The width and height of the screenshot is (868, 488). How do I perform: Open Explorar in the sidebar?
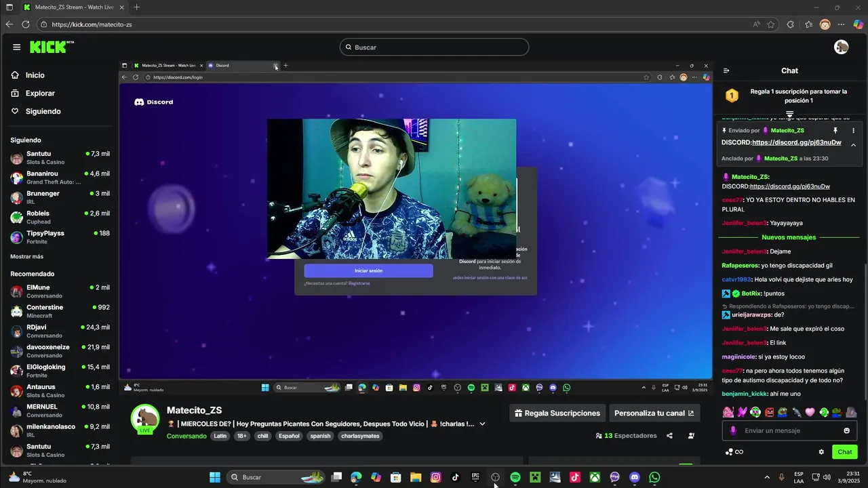[x=40, y=94]
